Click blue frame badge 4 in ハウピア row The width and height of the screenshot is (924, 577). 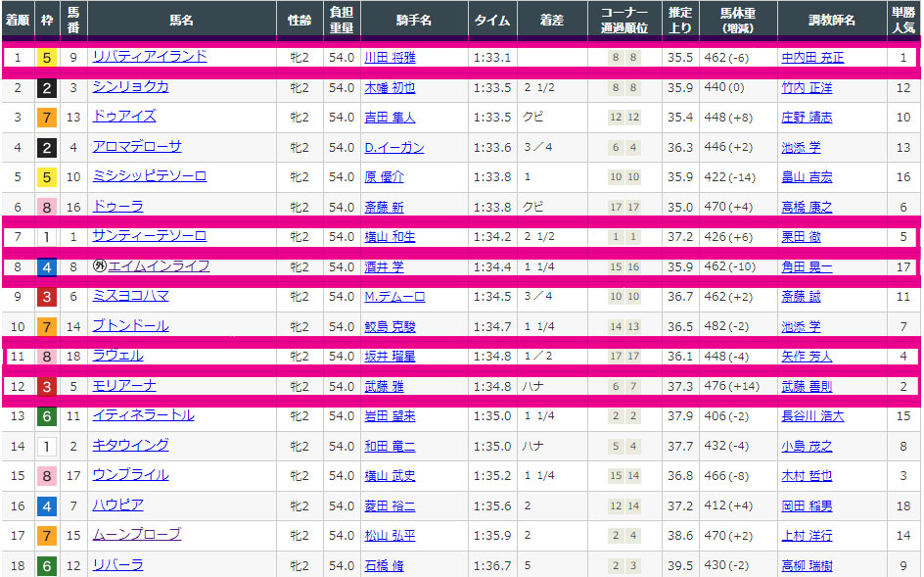tap(46, 505)
